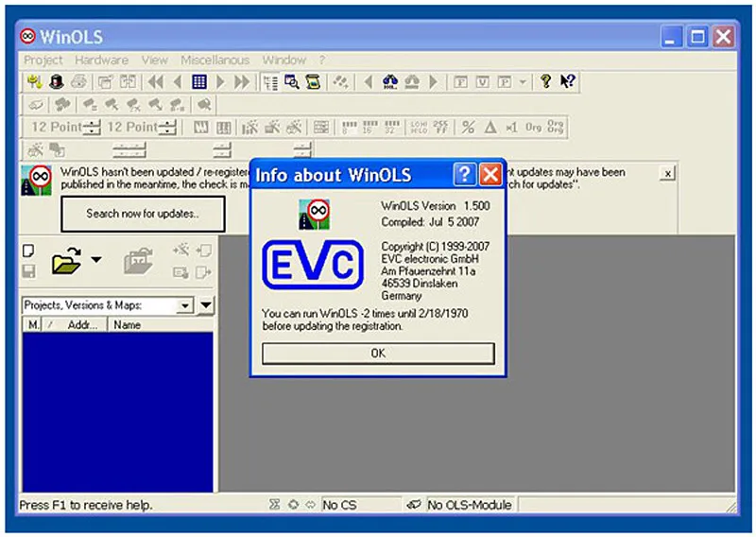Open the View menu
The width and height of the screenshot is (756, 537).
pos(154,60)
